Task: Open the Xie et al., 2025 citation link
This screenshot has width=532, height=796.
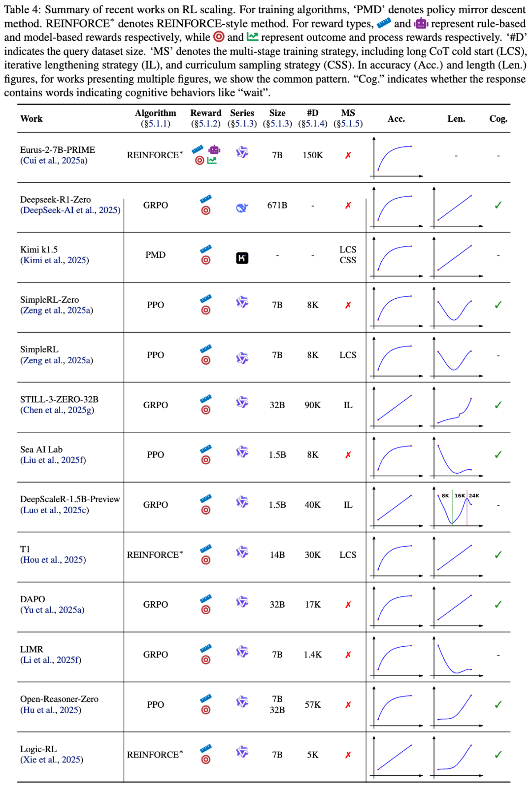Action: 52,760
